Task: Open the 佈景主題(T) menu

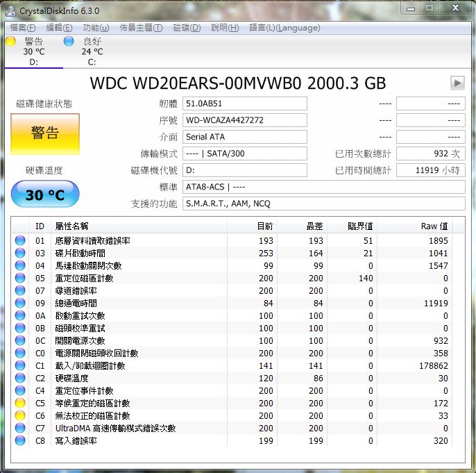Action: coord(141,28)
